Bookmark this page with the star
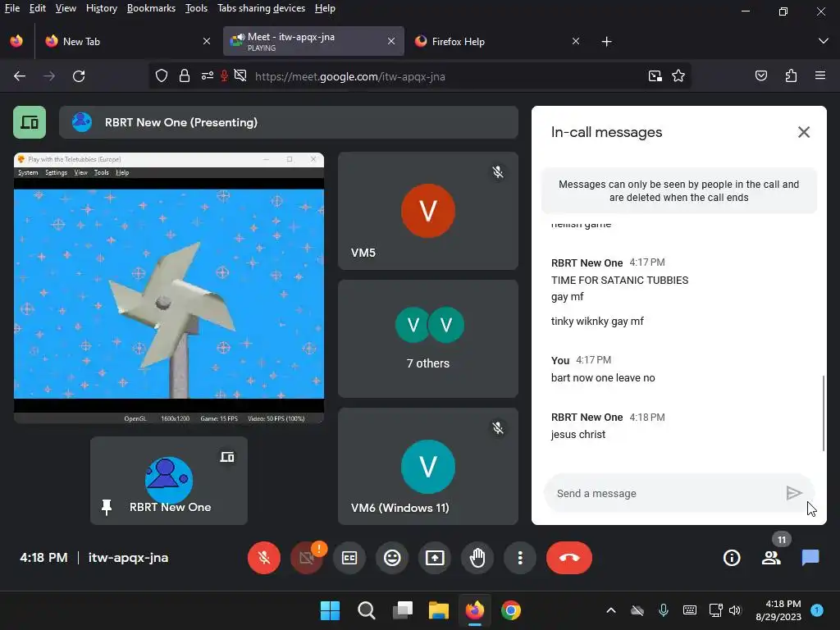Viewport: 840px width, 630px height. click(678, 76)
